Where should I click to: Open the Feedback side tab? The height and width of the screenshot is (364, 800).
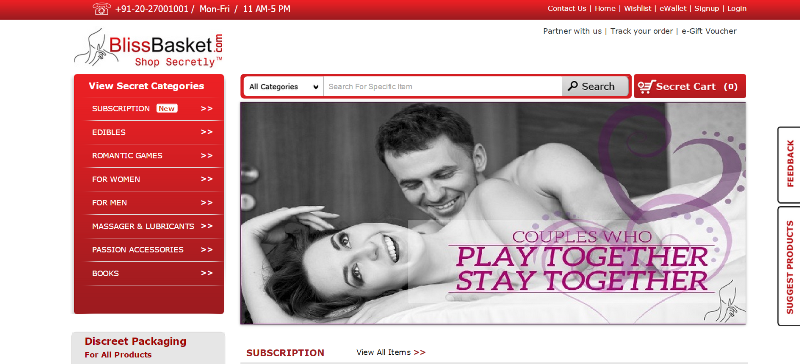(789, 164)
